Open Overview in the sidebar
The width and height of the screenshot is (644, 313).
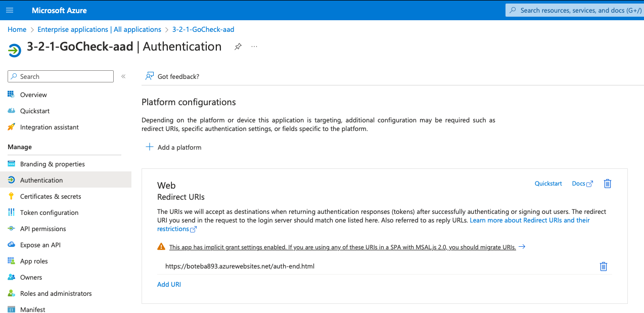[33, 95]
